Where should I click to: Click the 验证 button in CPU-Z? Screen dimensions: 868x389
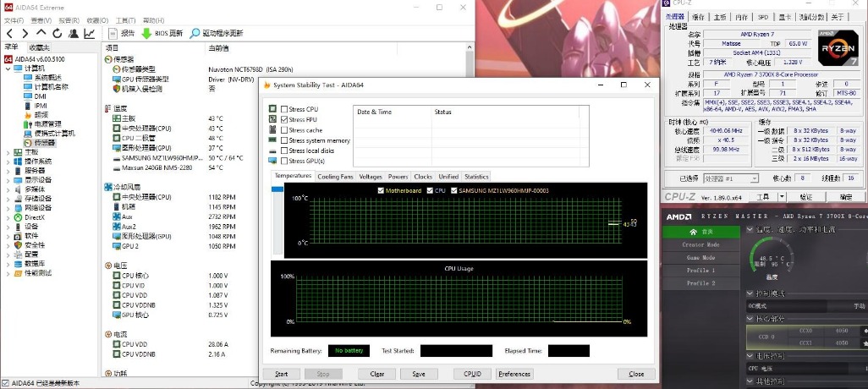[x=806, y=196]
